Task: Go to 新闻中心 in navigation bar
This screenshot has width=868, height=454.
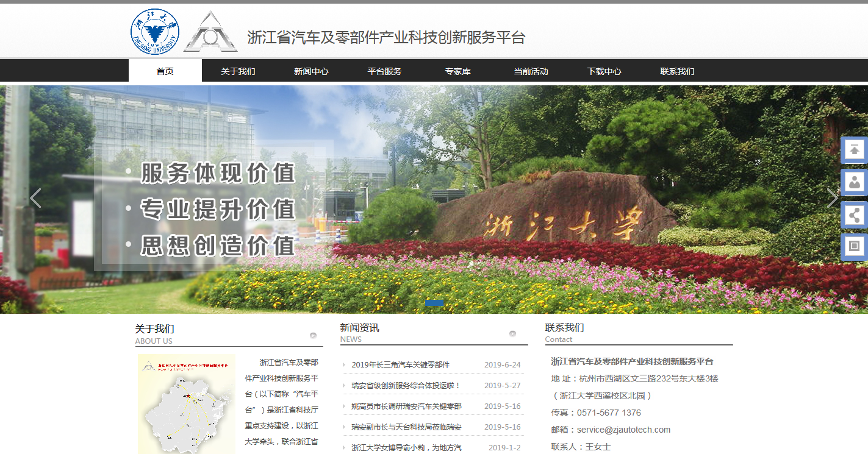Action: coord(311,71)
